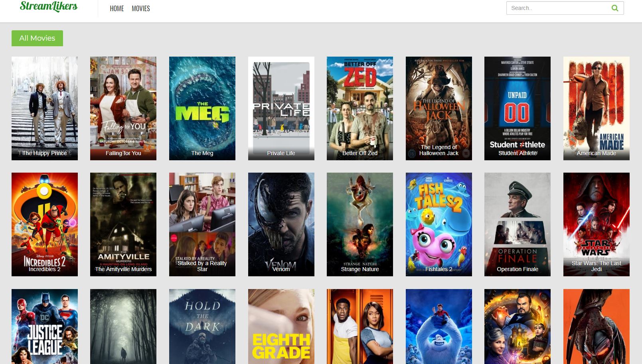Click the Student Athlete poster

pos(517,108)
